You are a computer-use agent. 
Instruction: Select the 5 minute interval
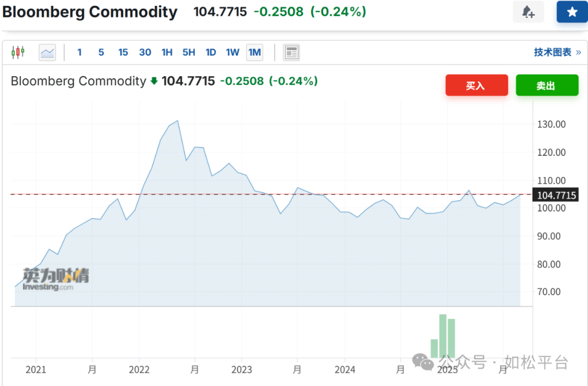(101, 52)
